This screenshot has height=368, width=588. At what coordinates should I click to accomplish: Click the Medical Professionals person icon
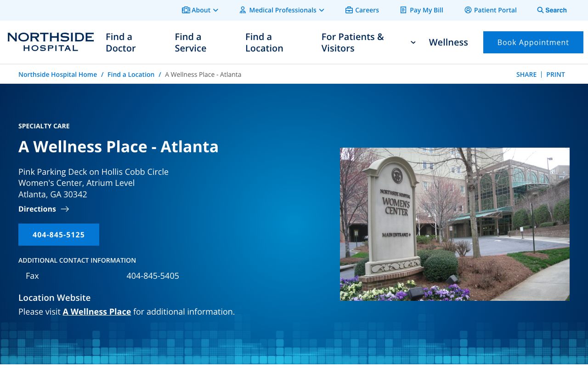point(243,10)
